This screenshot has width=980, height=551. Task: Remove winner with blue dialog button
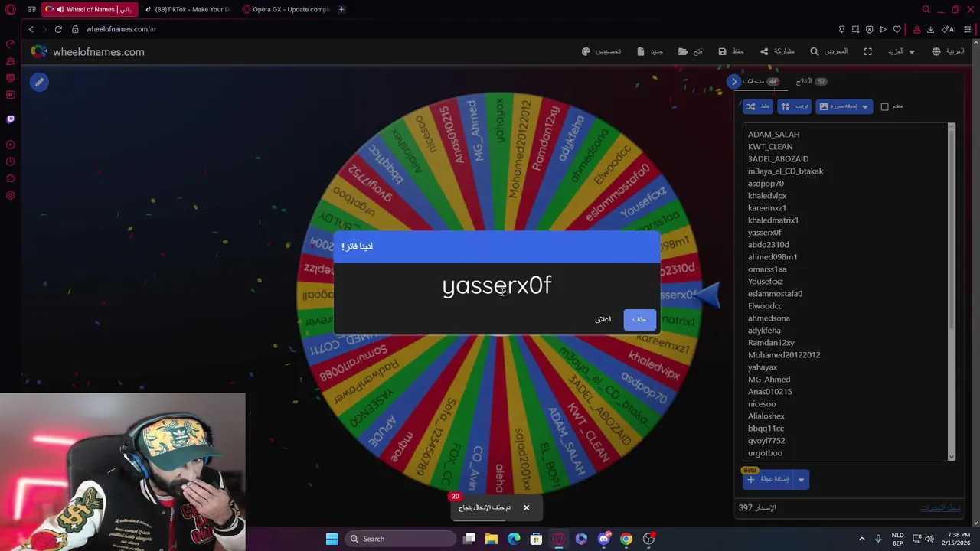(639, 319)
